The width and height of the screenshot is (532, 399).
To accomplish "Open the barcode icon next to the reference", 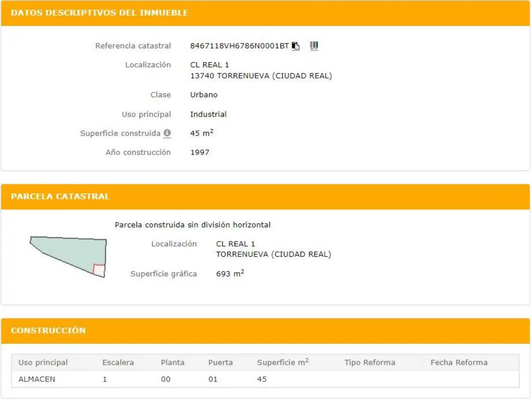I will [x=314, y=45].
